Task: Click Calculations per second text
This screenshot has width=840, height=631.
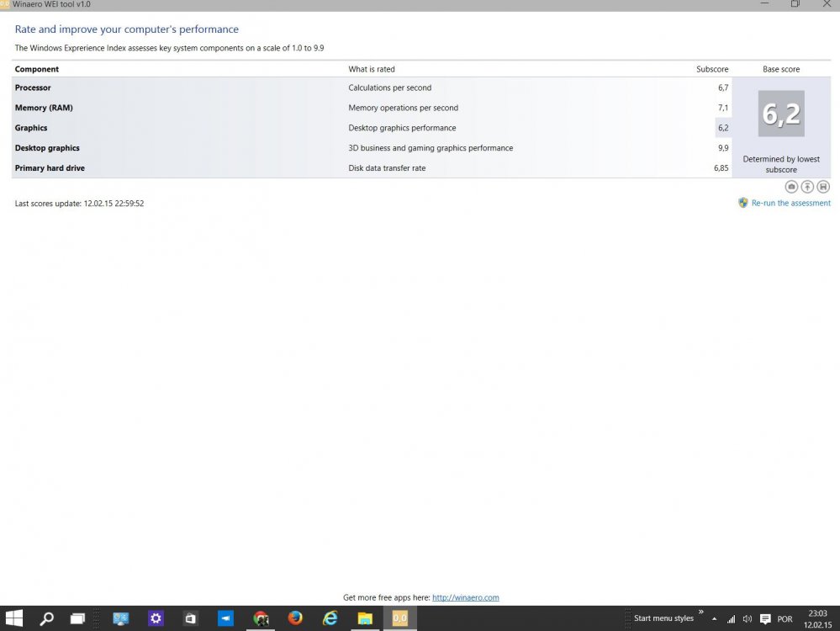Action: [x=390, y=87]
